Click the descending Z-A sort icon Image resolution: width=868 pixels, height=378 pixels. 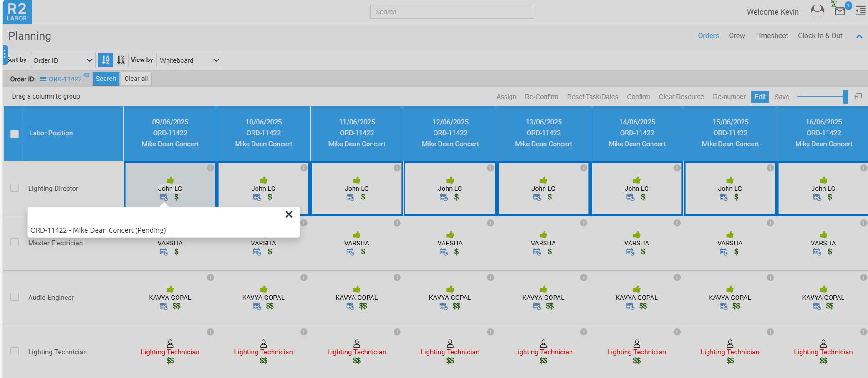tap(121, 60)
